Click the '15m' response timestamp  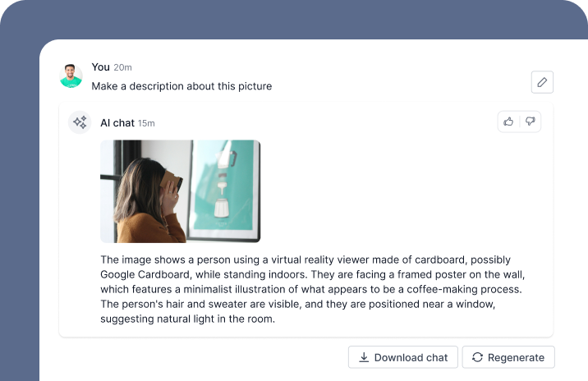(146, 123)
